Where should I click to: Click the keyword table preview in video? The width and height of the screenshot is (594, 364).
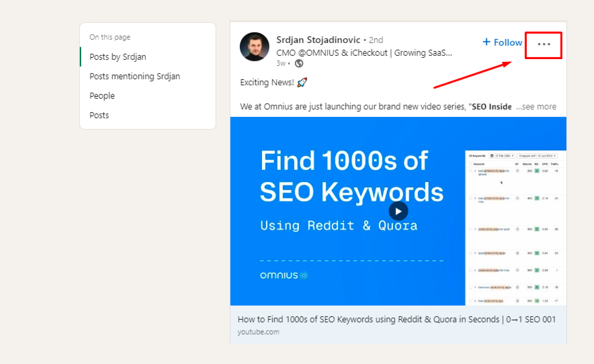[x=516, y=228]
